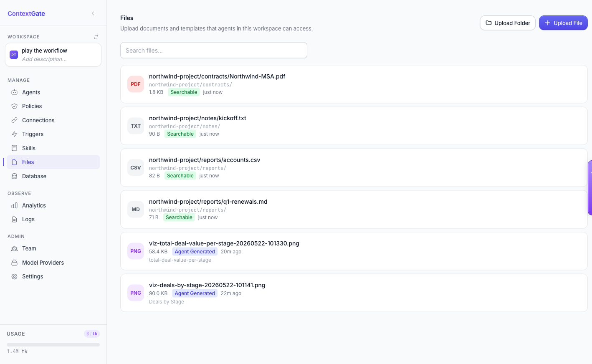Open the Agents page icon
The width and height of the screenshot is (592, 364).
14,92
